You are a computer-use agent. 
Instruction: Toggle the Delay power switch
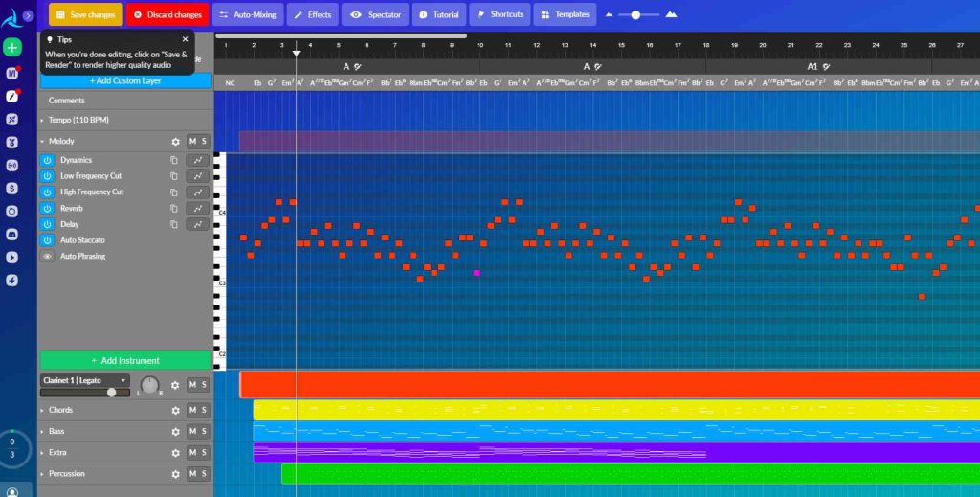pyautogui.click(x=48, y=224)
